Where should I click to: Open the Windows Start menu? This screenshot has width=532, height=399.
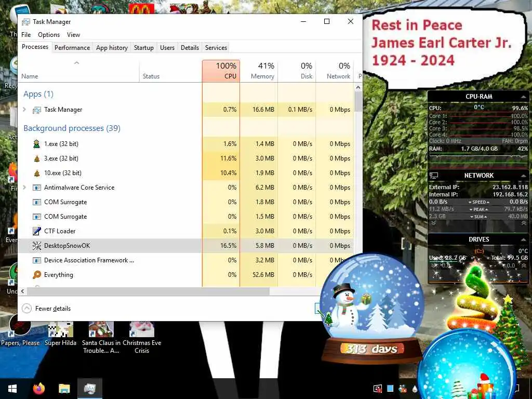click(x=12, y=389)
